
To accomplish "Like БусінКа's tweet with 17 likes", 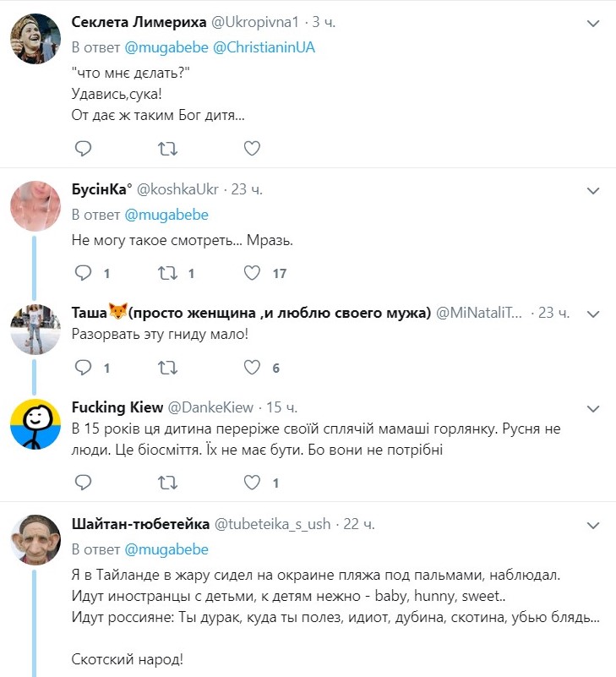I will pyautogui.click(x=252, y=273).
